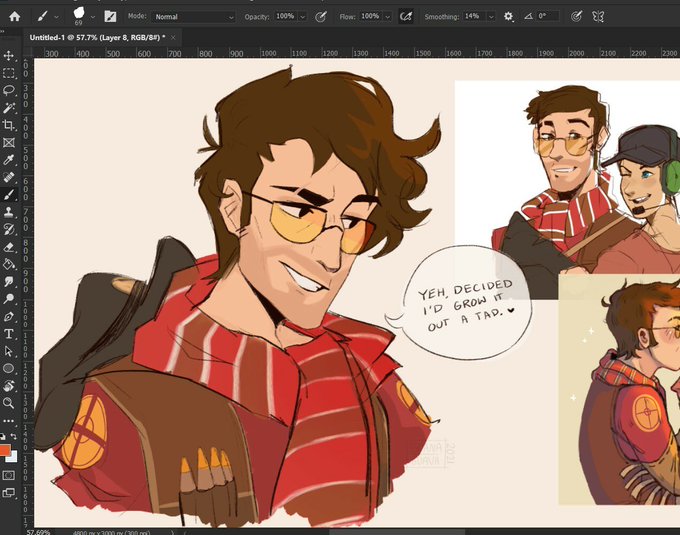Open the Smoothing slider dropdown arrow
Viewport: 680px width, 535px height.
point(491,17)
